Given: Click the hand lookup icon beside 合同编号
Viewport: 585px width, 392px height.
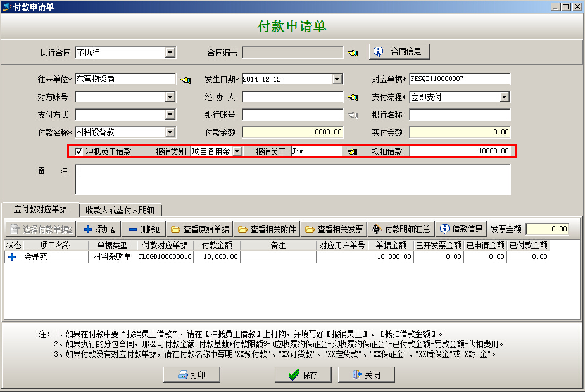Looking at the screenshot, I should (353, 52).
